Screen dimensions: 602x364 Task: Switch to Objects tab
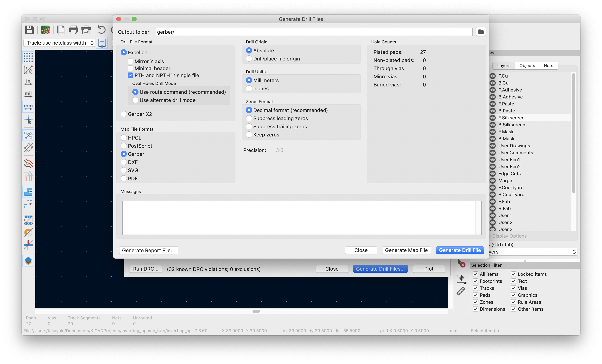tap(527, 66)
